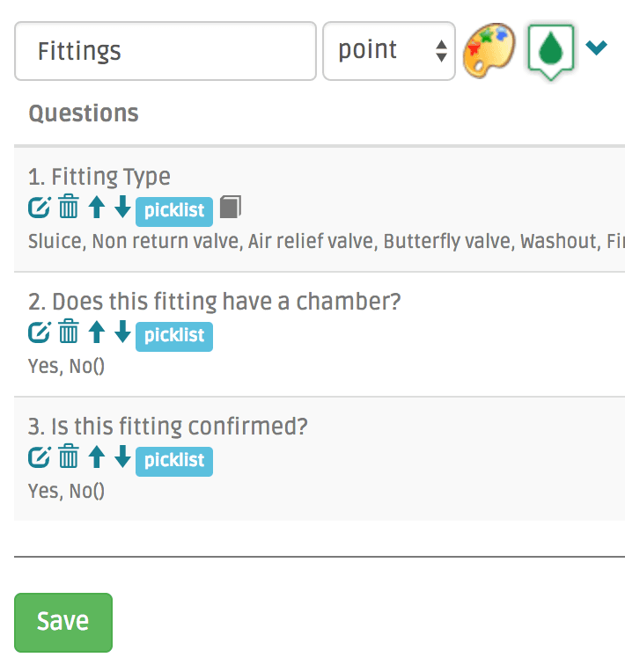Move chamber question up
The height and width of the screenshot is (672, 625).
coord(97,333)
